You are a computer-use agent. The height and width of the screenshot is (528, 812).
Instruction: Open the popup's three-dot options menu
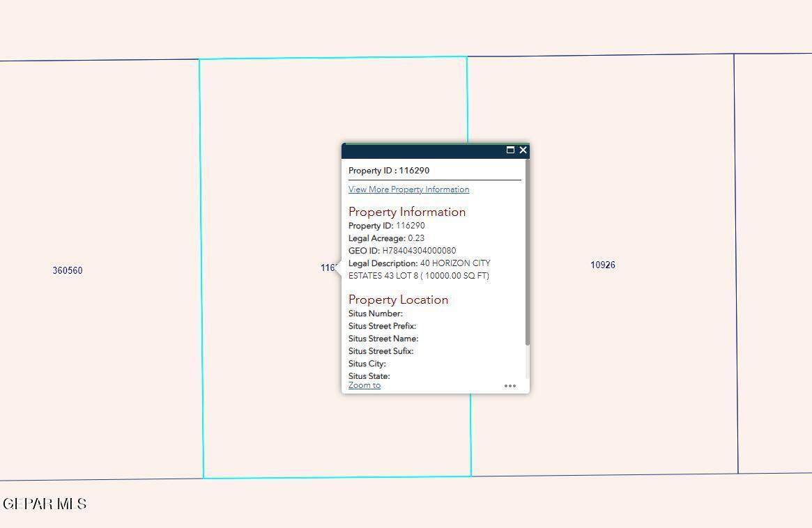510,386
